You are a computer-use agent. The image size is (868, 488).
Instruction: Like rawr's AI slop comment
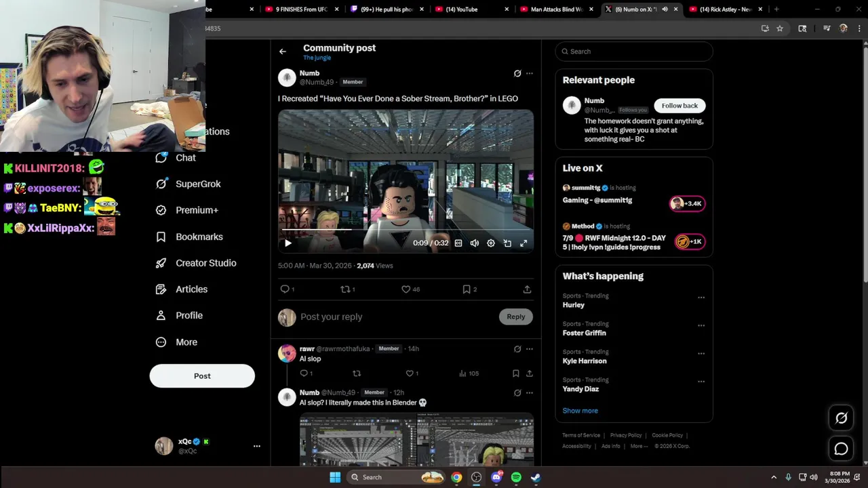tap(410, 373)
